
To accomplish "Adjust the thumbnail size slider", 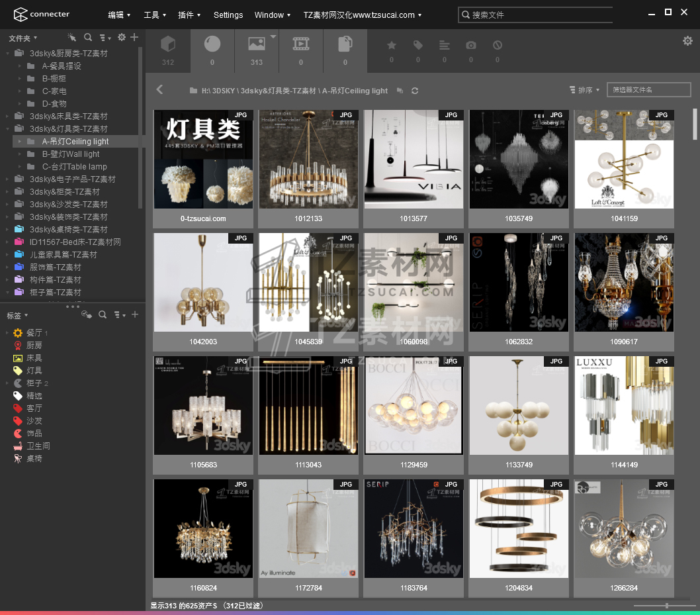I will point(666,606).
